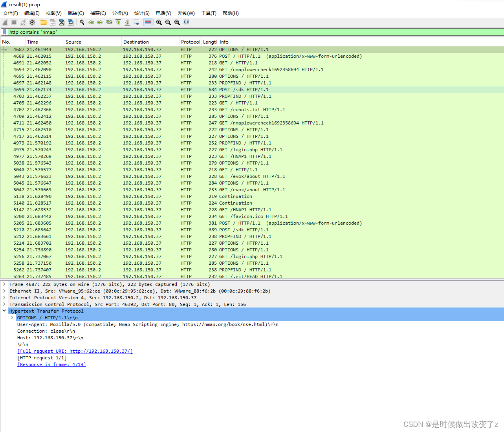The width and height of the screenshot is (504, 432).
Task: Select packet 5205 POST form-urlencoded row
Action: click(x=252, y=223)
